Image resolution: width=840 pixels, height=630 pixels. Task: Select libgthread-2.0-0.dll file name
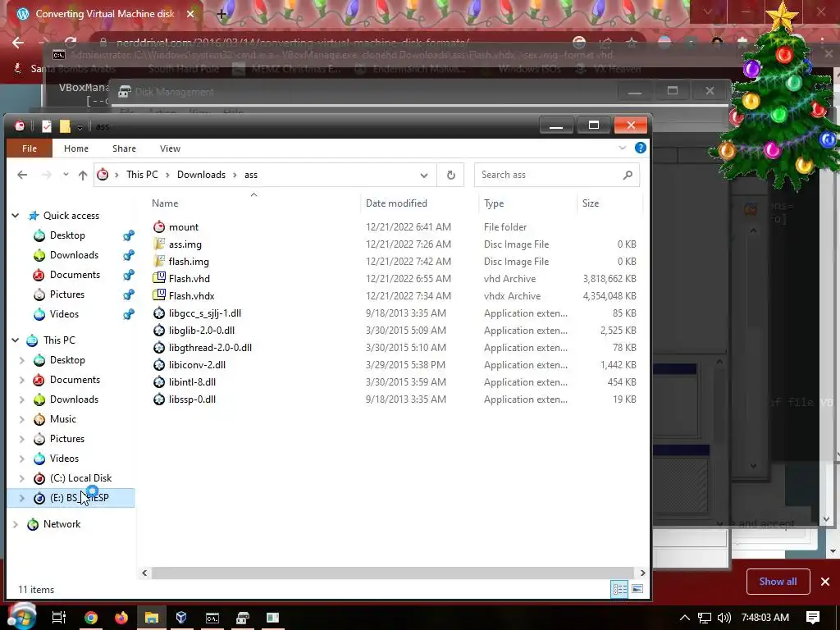coord(210,348)
